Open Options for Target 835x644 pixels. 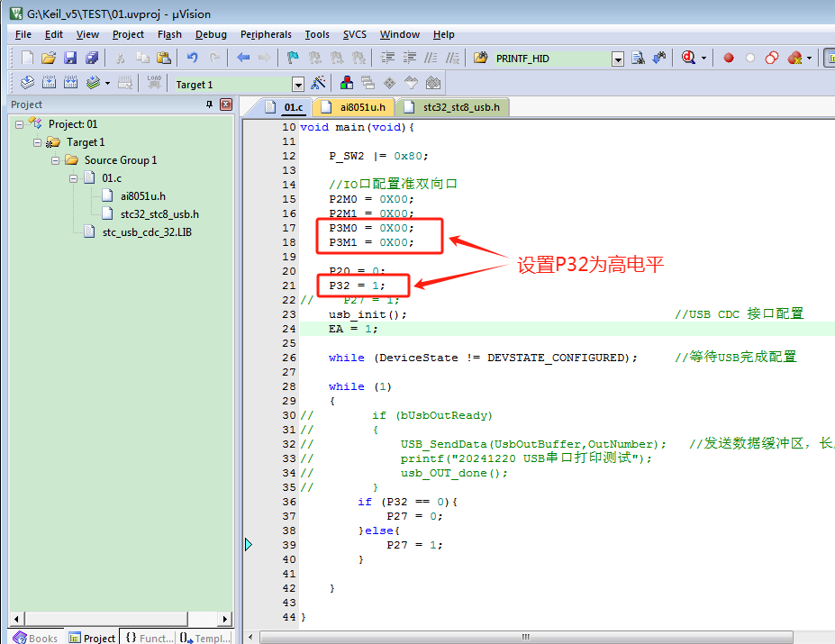click(x=319, y=83)
